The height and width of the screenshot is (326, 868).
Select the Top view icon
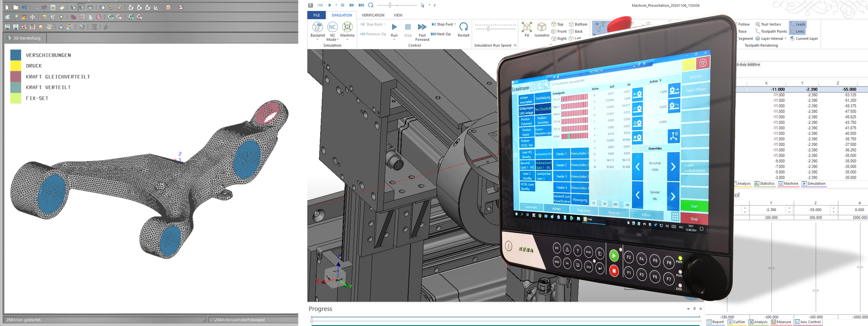(557, 24)
